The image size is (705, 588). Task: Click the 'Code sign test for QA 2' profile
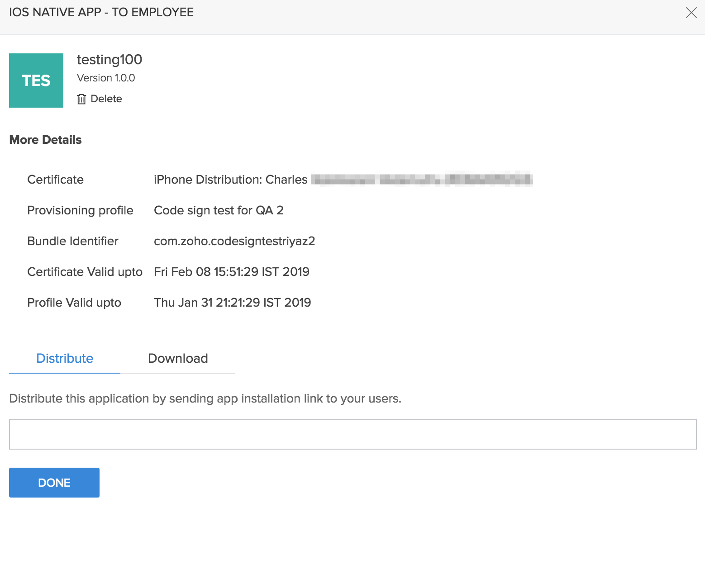click(219, 211)
